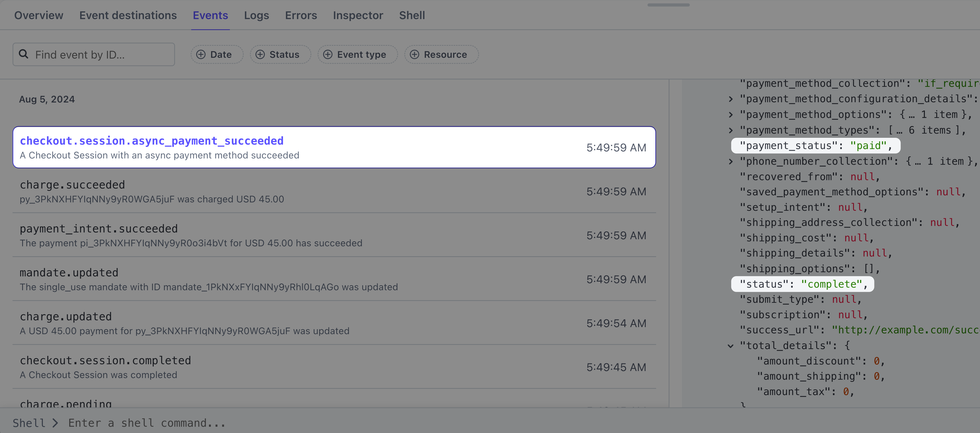Screen dimensions: 980x433
Task: Click the plus icon on Event type filter
Action: [328, 54]
